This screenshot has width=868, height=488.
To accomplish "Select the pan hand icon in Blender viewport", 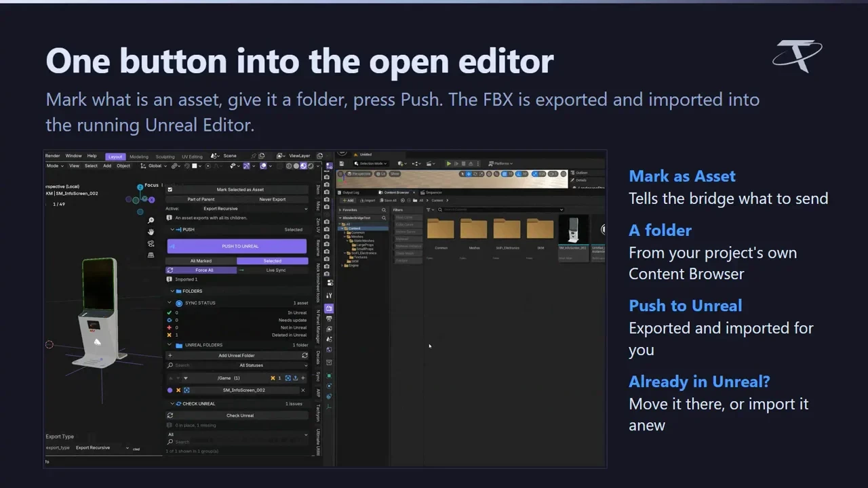I will click(x=151, y=232).
